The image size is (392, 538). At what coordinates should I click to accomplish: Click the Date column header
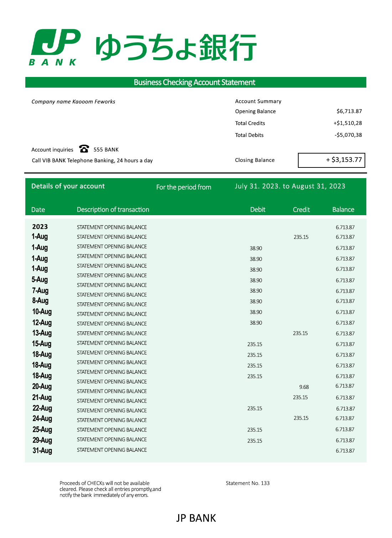point(38,210)
